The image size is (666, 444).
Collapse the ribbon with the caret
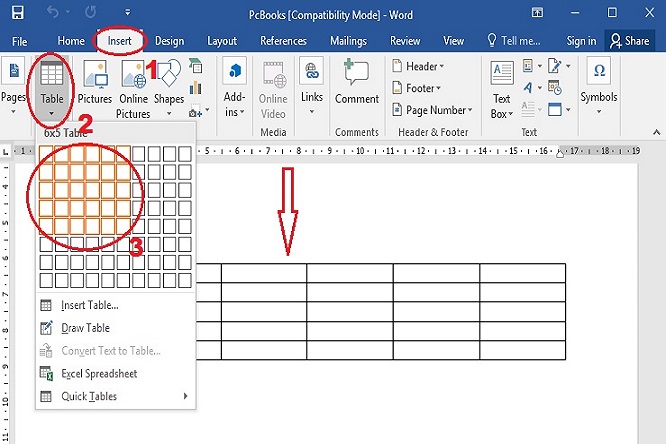(x=656, y=133)
